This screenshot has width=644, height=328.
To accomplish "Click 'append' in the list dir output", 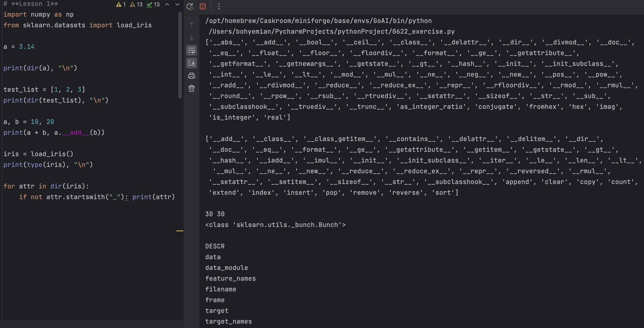I will (517, 182).
